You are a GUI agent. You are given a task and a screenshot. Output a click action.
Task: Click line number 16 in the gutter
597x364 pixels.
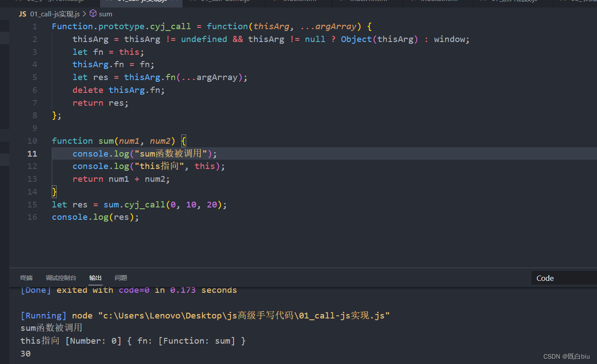coord(32,217)
